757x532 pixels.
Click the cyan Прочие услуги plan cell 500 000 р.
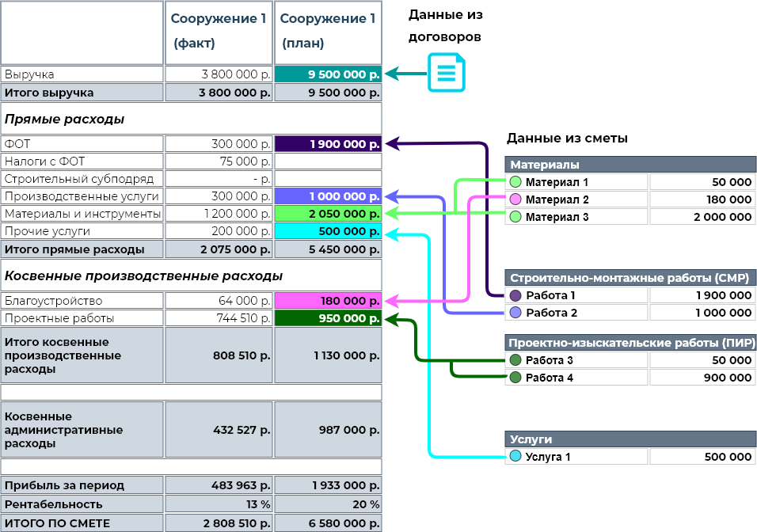(329, 231)
